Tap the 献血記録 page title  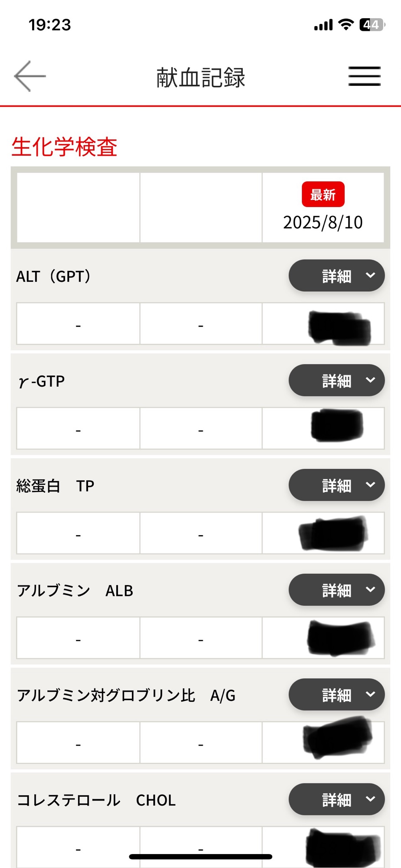coord(200,78)
